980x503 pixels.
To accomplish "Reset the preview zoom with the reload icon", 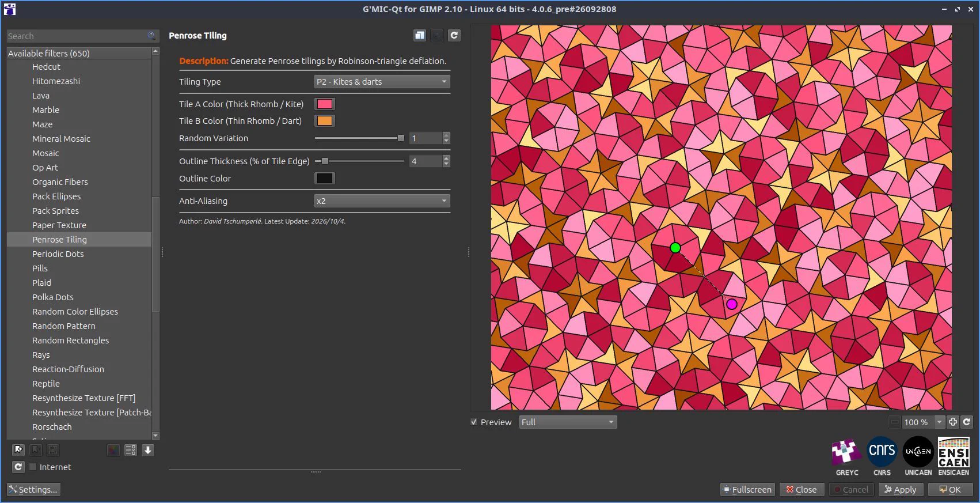I will coord(967,422).
